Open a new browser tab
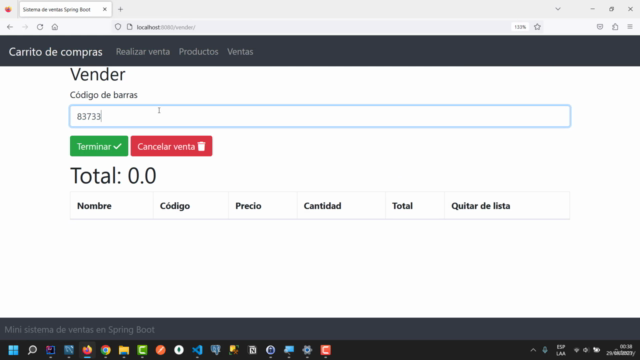 pyautogui.click(x=120, y=9)
